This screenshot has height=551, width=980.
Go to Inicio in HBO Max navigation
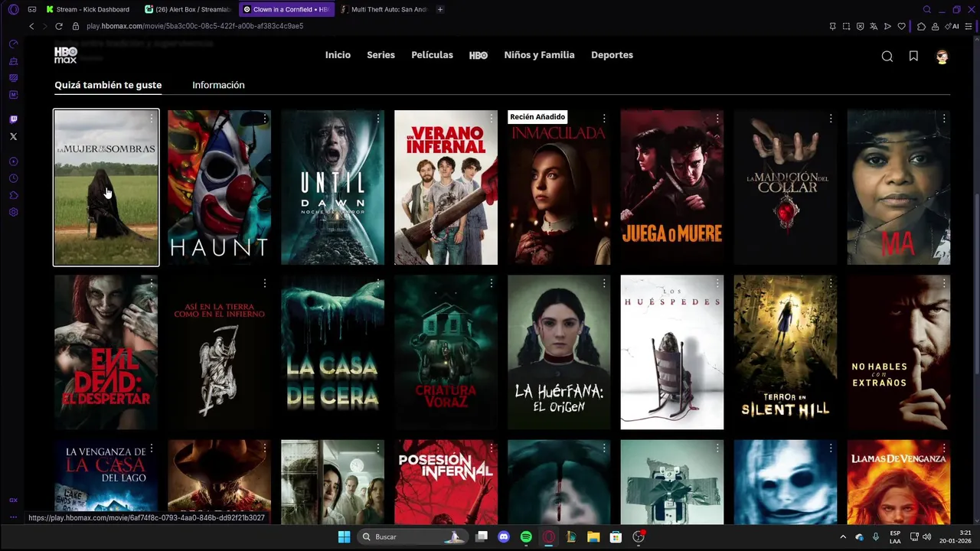click(x=338, y=55)
